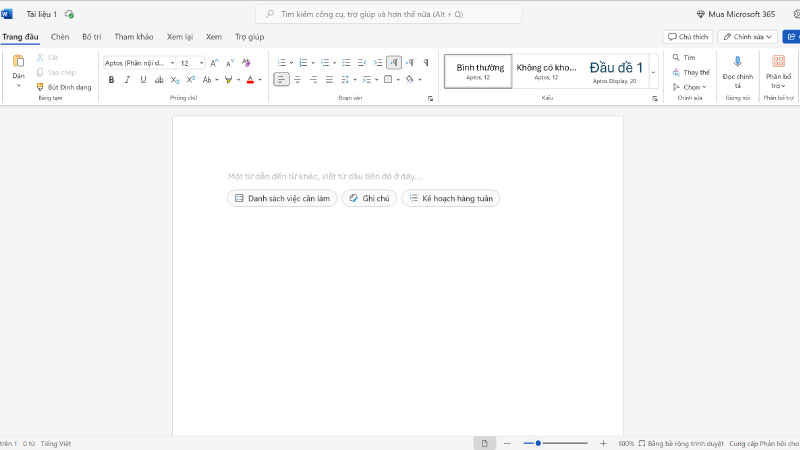Viewport: 800px width, 450px height.
Task: Toggle bold formatting
Action: click(111, 80)
